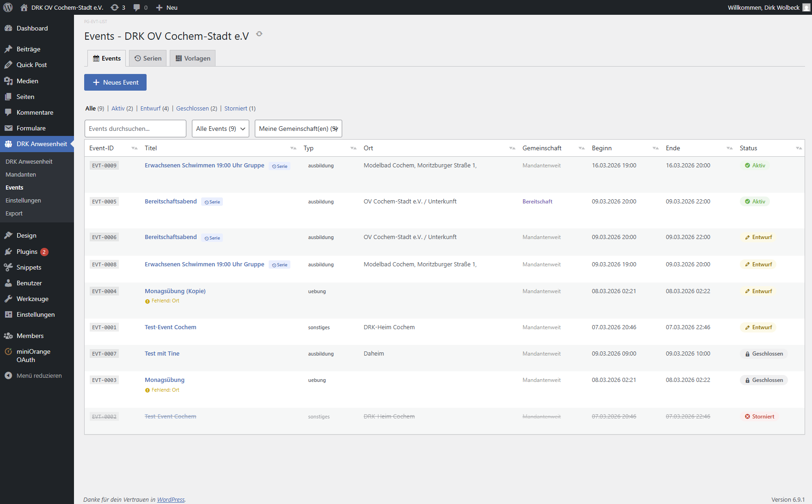Click the Snippets scissors icon

8,267
